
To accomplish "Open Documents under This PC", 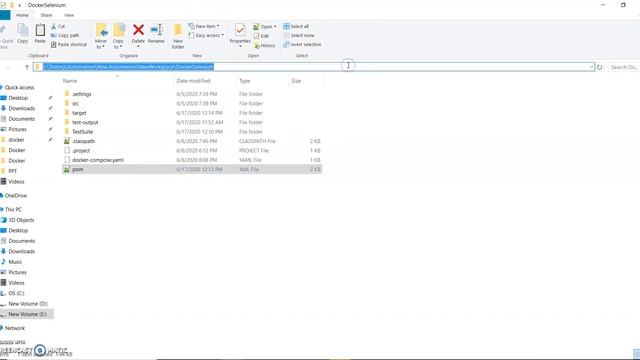I will point(21,241).
